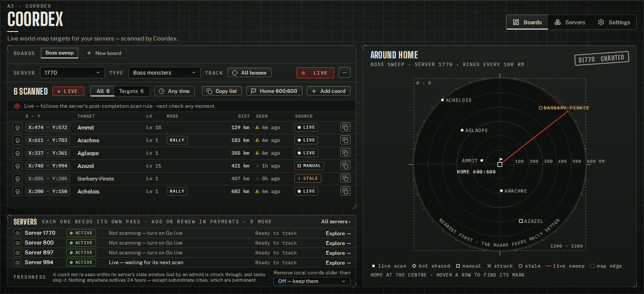
Task: Click the boss icon in Achelois row
Action: [x=17, y=191]
